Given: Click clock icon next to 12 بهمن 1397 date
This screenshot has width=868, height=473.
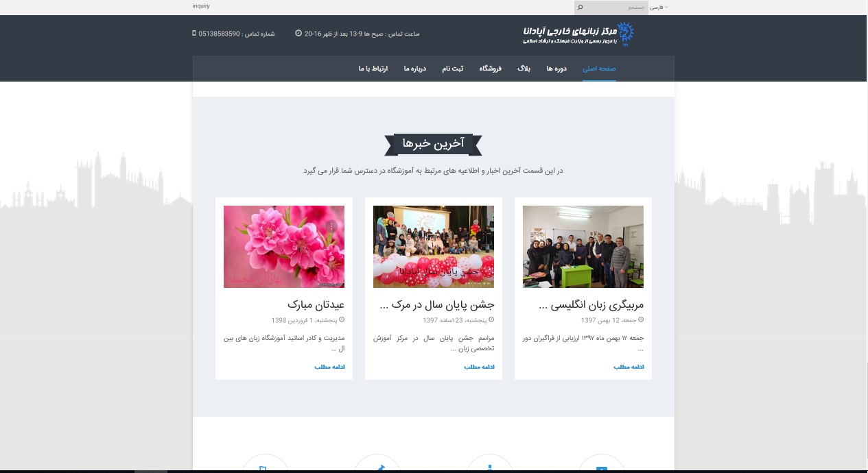Looking at the screenshot, I should click(641, 320).
